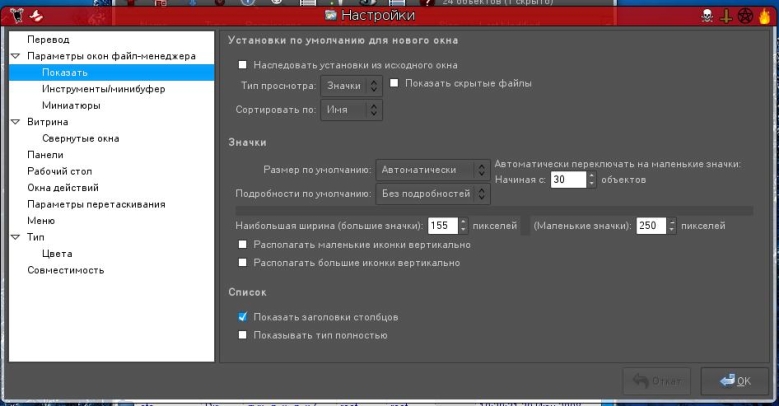This screenshot has width=779, height=406.
Task: Open 'Параметры перетаскивания' settings section
Action: [96, 204]
